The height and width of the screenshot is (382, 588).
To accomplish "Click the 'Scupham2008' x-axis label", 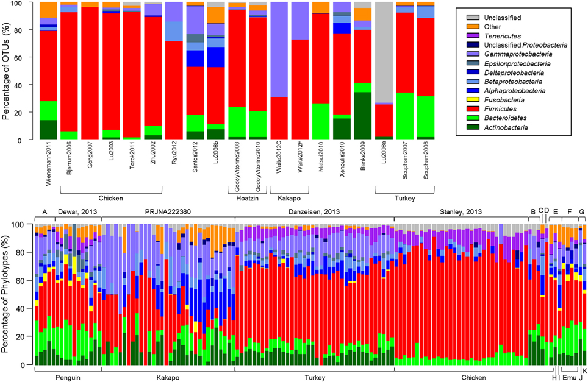I will (426, 161).
